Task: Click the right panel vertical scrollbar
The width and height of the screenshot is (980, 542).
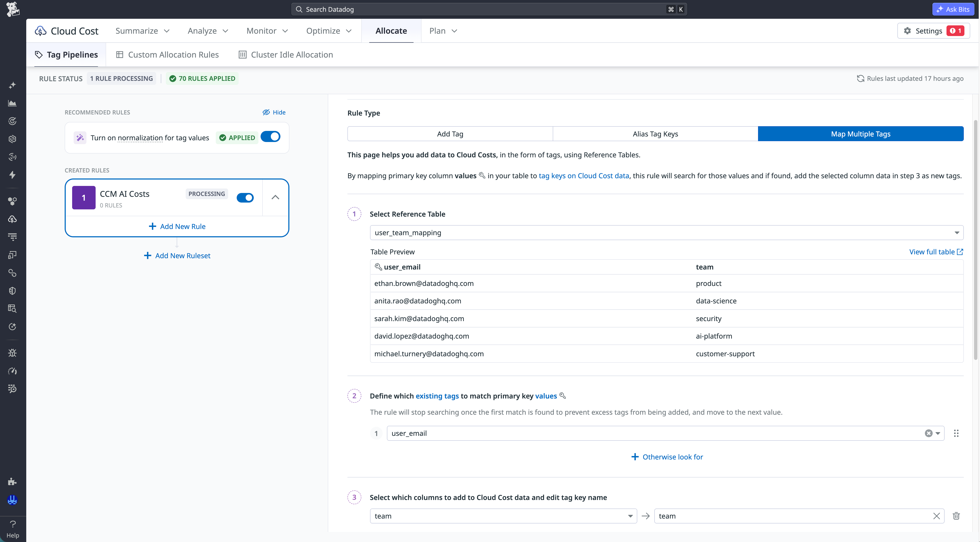Action: pyautogui.click(x=976, y=239)
